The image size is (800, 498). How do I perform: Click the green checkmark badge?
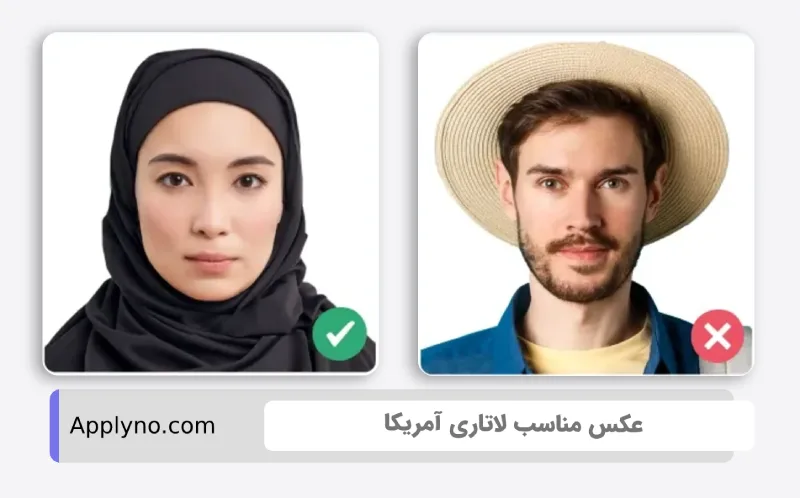point(339,334)
